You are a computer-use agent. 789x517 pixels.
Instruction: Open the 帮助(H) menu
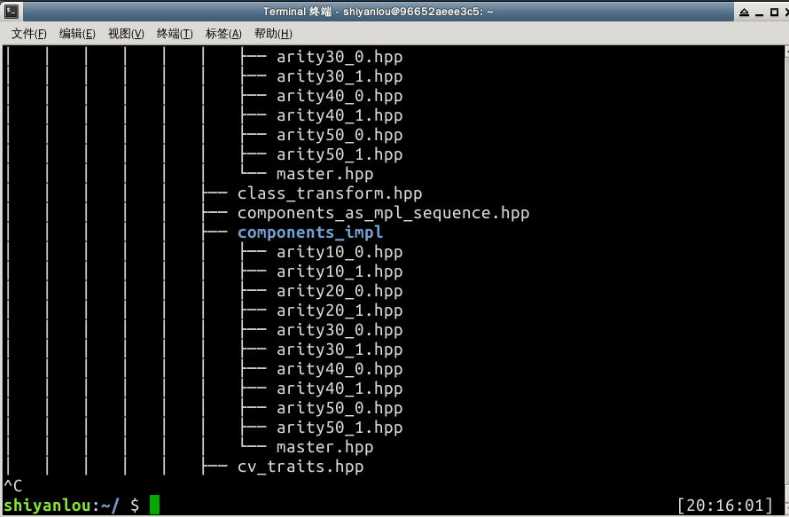coord(273,34)
